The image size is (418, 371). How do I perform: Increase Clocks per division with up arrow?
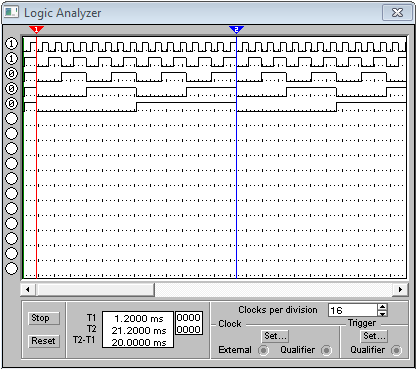(383, 307)
